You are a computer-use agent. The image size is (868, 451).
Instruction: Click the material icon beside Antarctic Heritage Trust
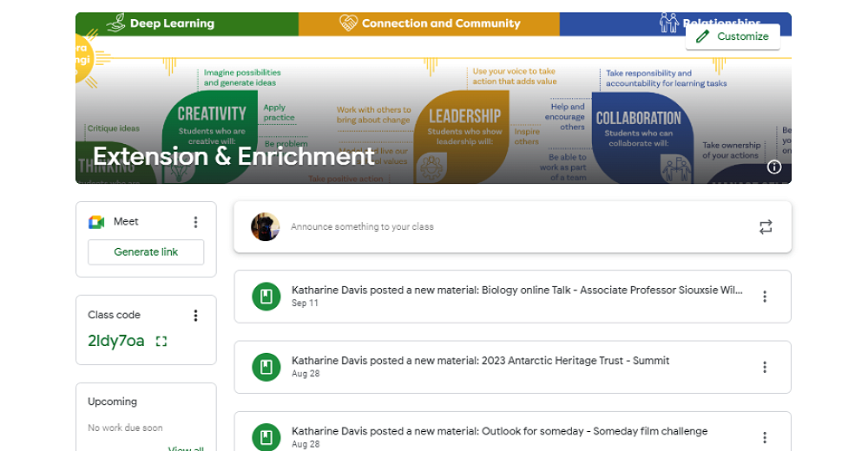coord(266,368)
